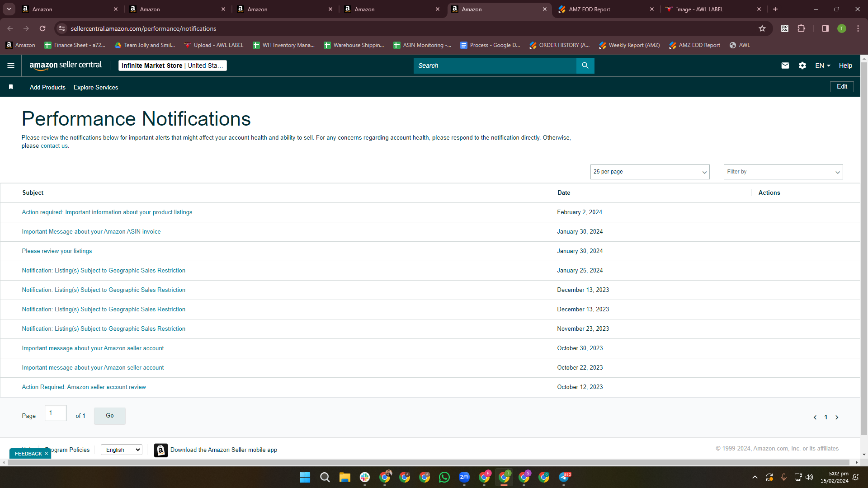Expand the tab search chevron in Chrome
The image size is (868, 488).
[9, 9]
